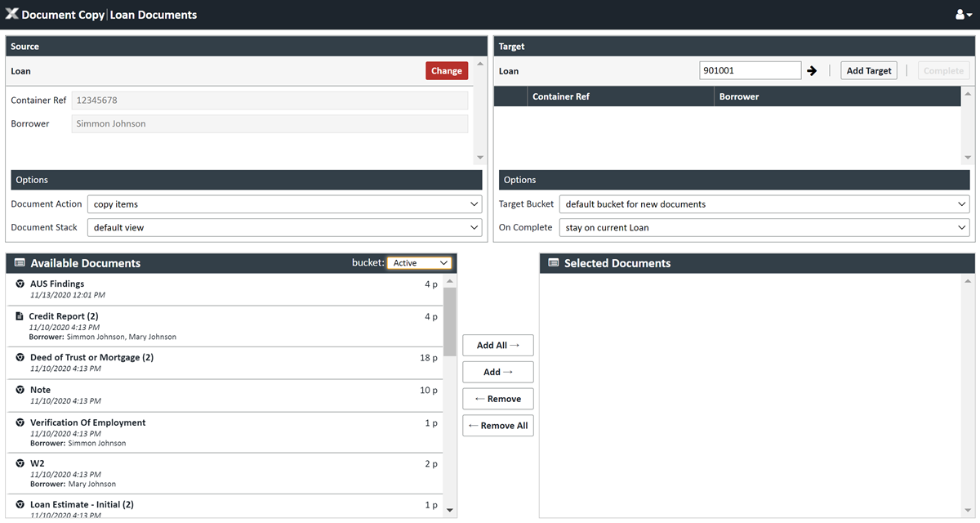Image resolution: width=980 pixels, height=523 pixels.
Task: Click the AUS Findings document icon
Action: (x=20, y=284)
